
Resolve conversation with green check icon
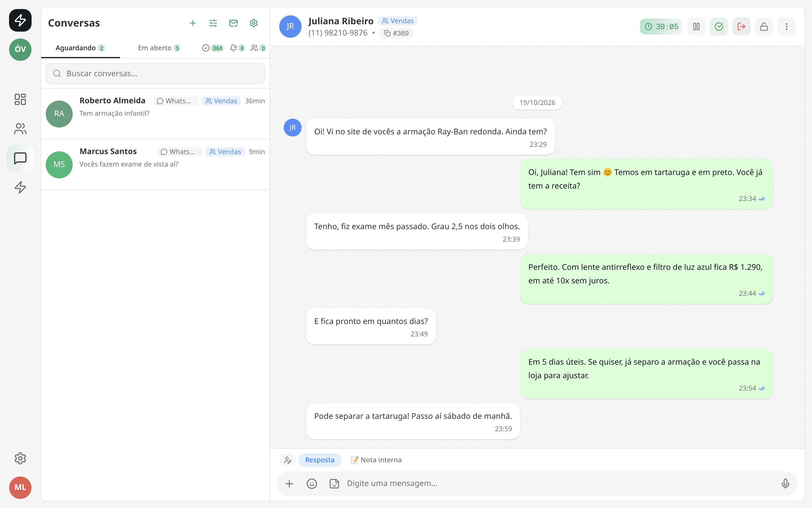719,27
